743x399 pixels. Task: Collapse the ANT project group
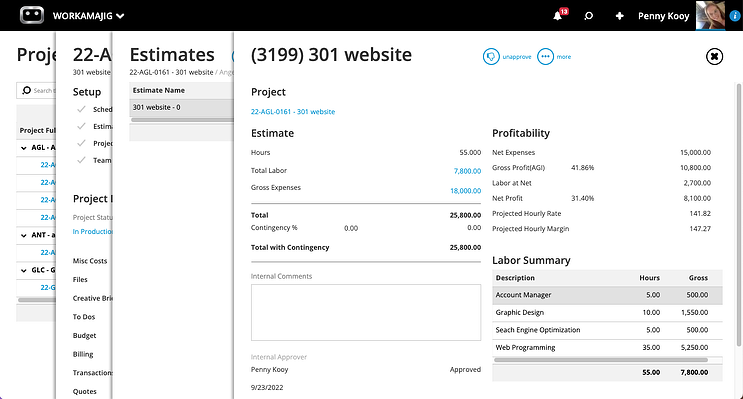tap(24, 235)
